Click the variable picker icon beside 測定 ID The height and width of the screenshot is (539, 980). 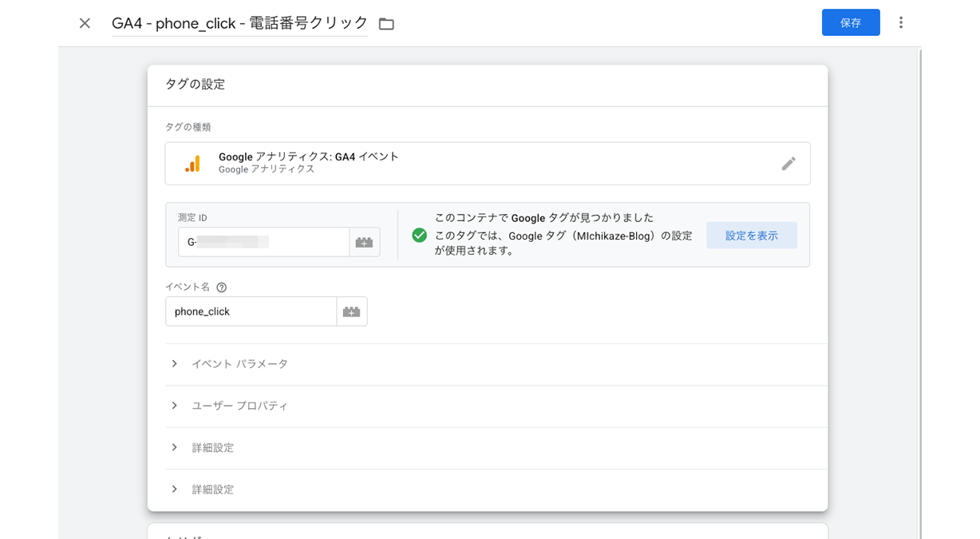(364, 242)
